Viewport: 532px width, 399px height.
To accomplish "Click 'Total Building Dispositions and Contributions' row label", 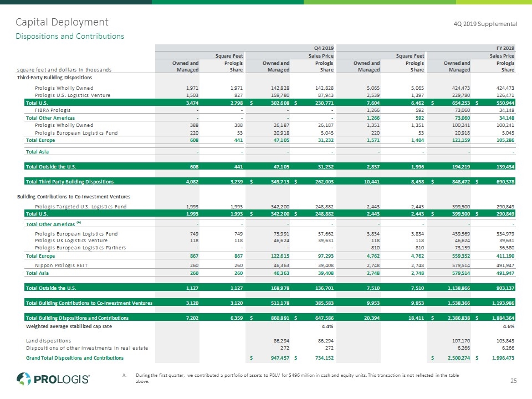I will (x=78, y=318).
